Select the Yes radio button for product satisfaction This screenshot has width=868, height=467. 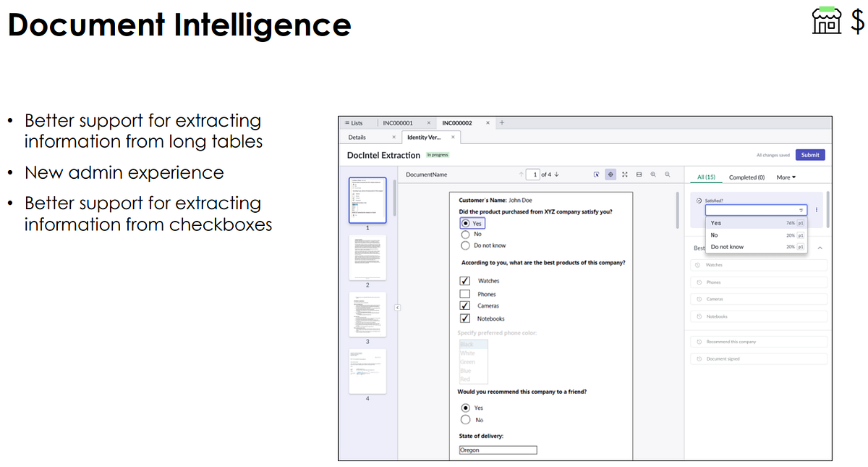[465, 223]
